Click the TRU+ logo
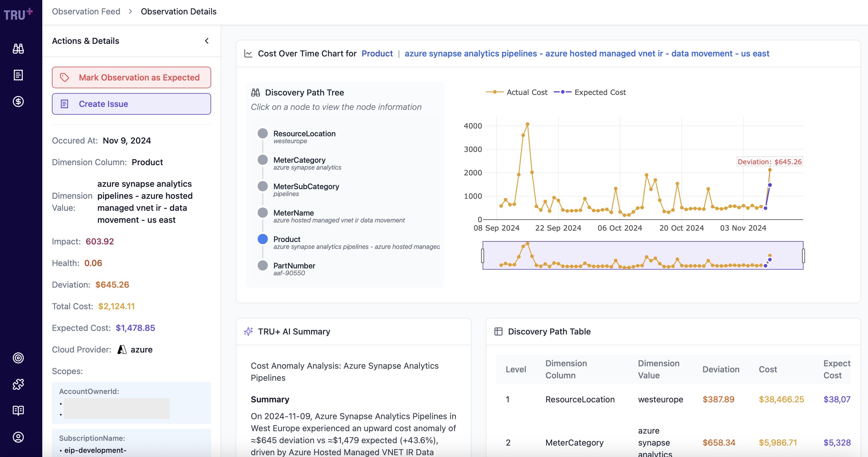The height and width of the screenshot is (457, 868). [x=18, y=14]
